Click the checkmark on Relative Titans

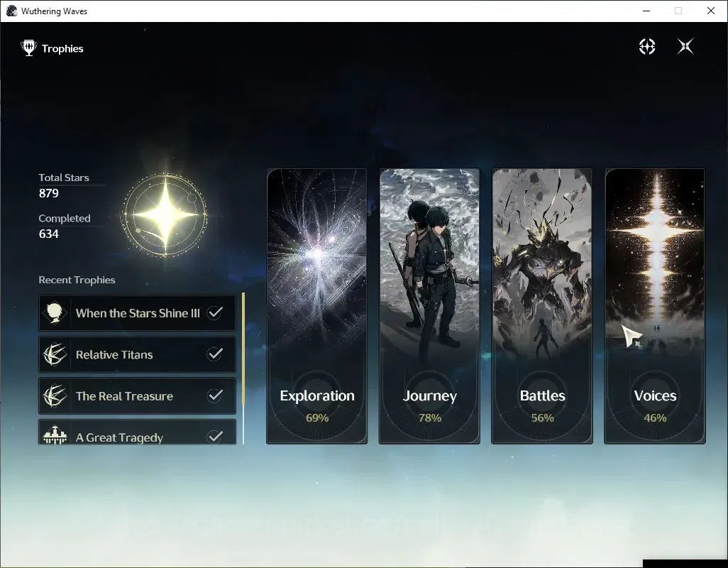point(214,354)
